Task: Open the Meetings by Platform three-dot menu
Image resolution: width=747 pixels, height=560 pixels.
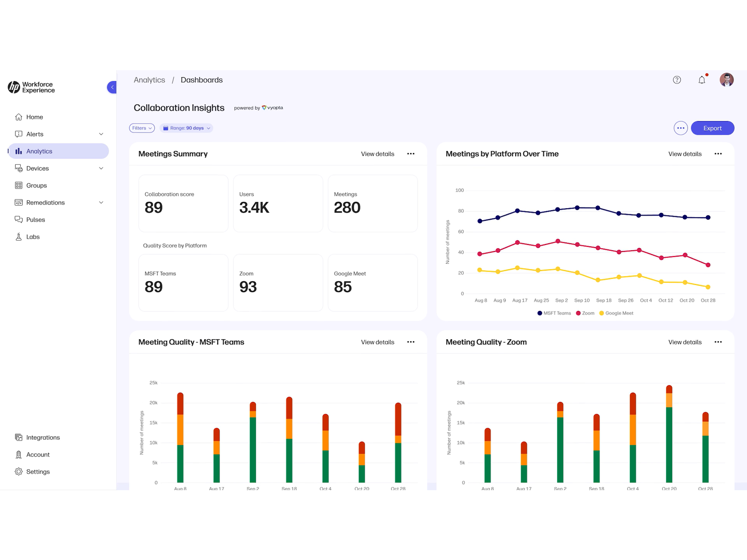Action: (718, 154)
